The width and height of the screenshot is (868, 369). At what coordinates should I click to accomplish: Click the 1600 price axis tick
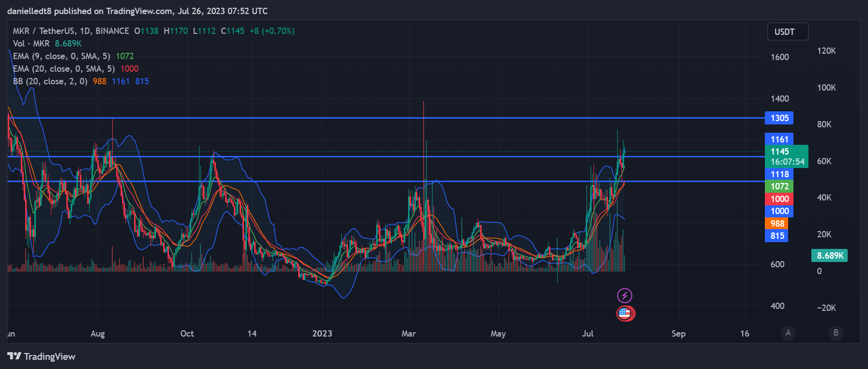tap(779, 57)
